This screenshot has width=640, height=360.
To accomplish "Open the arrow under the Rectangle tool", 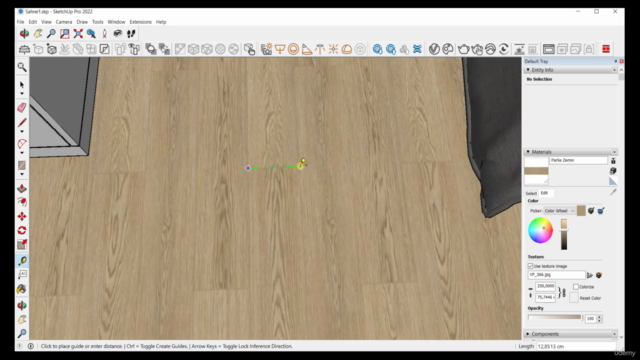I will click(x=22, y=174).
